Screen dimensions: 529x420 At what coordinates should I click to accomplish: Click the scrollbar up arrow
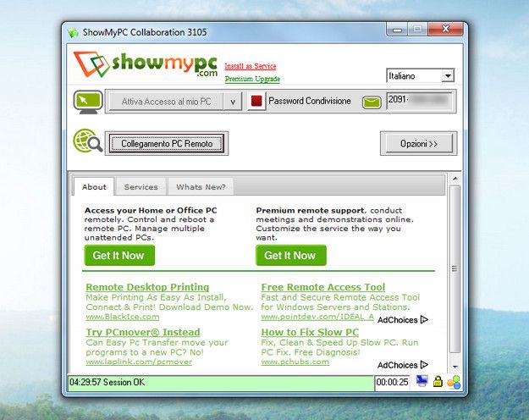click(455, 179)
